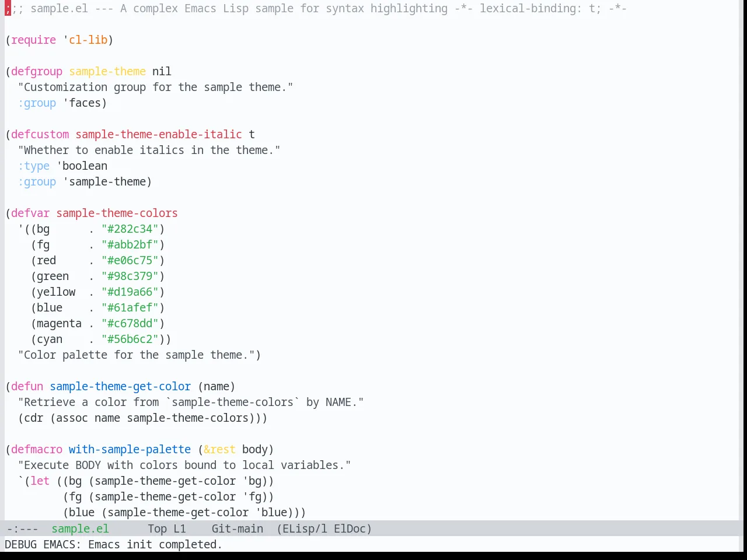
Task: Click the '&rest' parameter keyword
Action: tap(219, 449)
